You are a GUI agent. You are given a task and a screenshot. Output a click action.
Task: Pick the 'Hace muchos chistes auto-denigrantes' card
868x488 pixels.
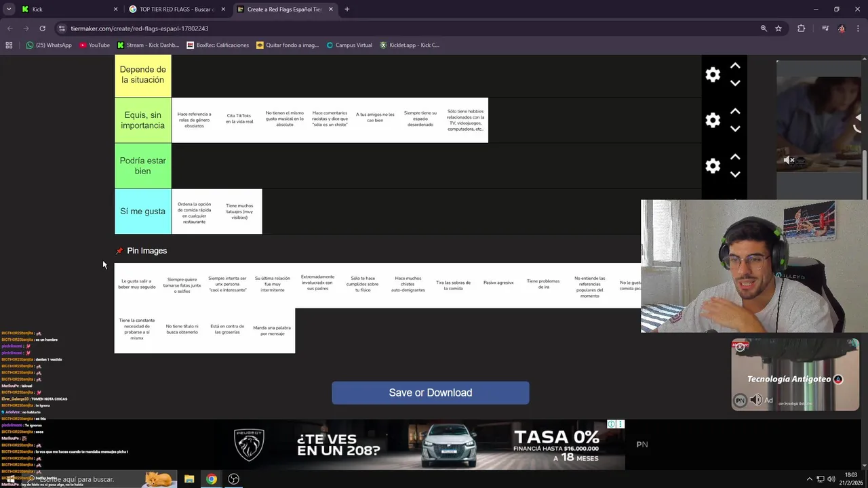[x=408, y=285]
